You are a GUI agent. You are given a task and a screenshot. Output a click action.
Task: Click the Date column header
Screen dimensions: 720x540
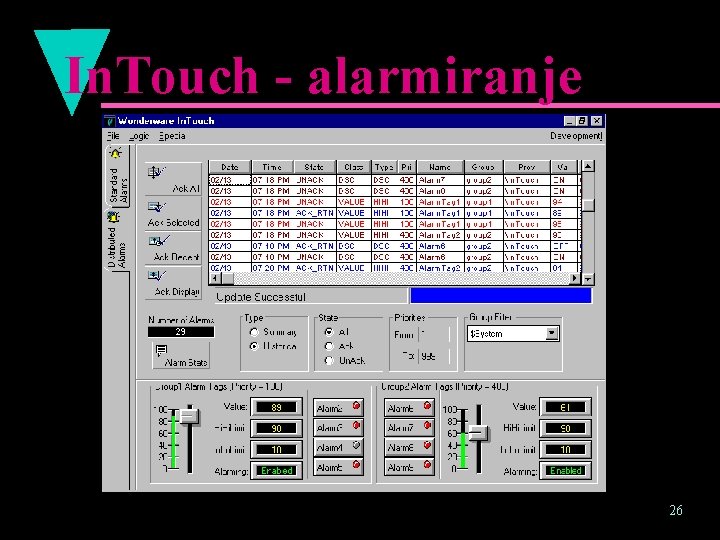tap(230, 167)
